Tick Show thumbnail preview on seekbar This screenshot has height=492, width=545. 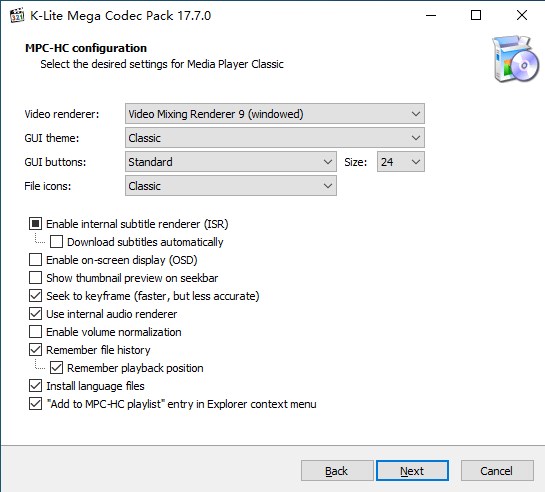point(35,278)
